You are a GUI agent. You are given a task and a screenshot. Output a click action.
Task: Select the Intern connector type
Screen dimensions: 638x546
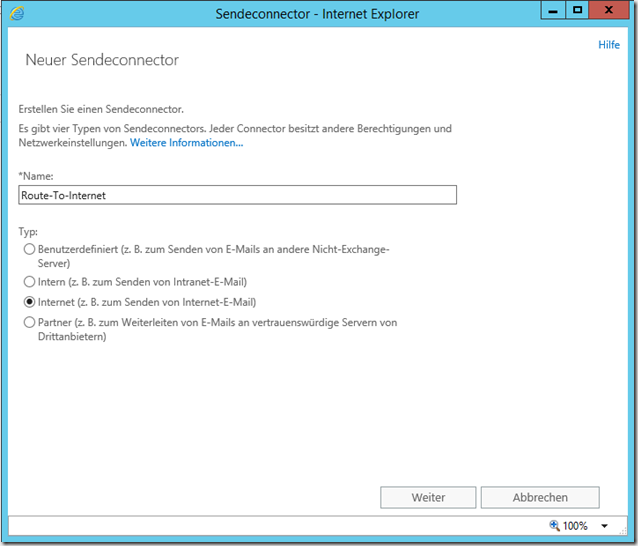click(29, 282)
